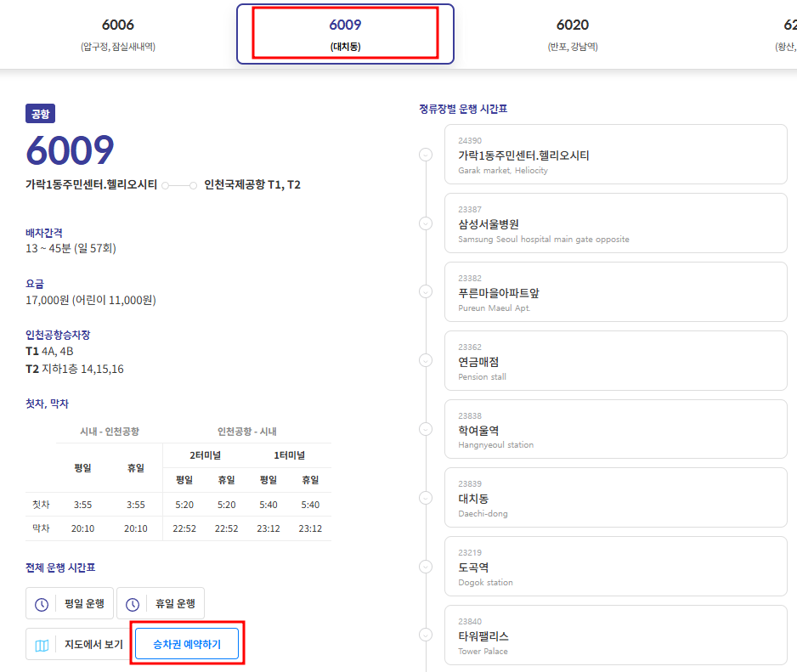Click the T2 지하1층 14,15,16 boarding text
The height and width of the screenshot is (672, 797).
click(75, 369)
